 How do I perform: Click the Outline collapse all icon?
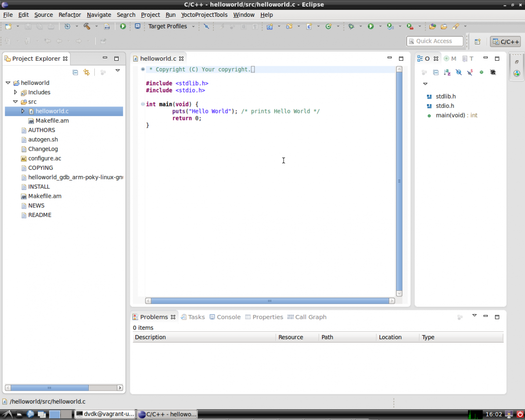(x=435, y=72)
